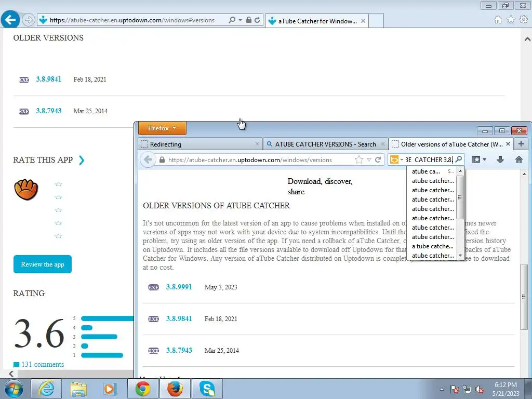Click the aTube Catcher glove app icon
The width and height of the screenshot is (532, 399).
[26, 190]
